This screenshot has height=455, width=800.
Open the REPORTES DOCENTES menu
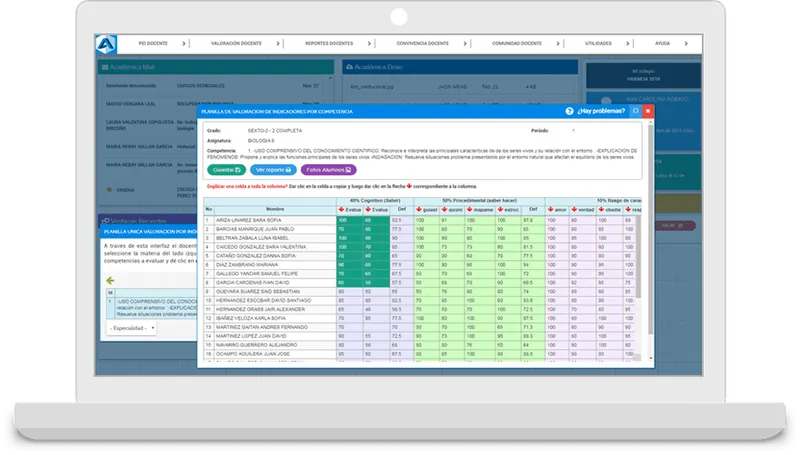(x=329, y=43)
